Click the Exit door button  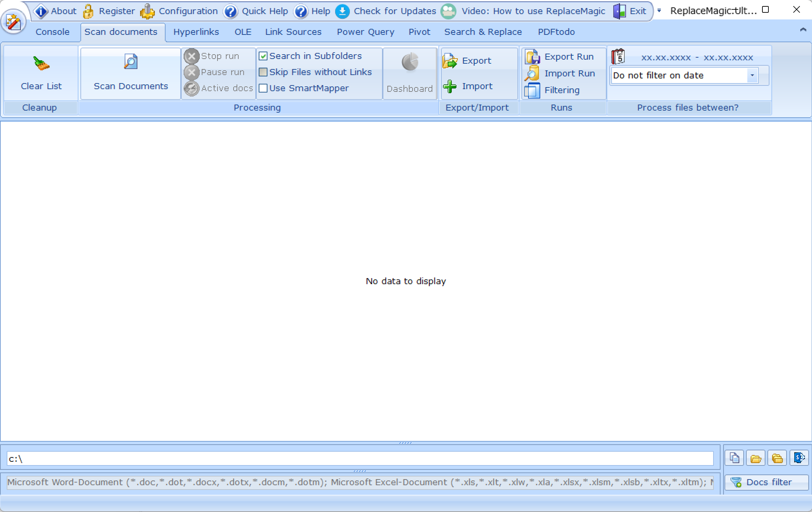coord(630,11)
